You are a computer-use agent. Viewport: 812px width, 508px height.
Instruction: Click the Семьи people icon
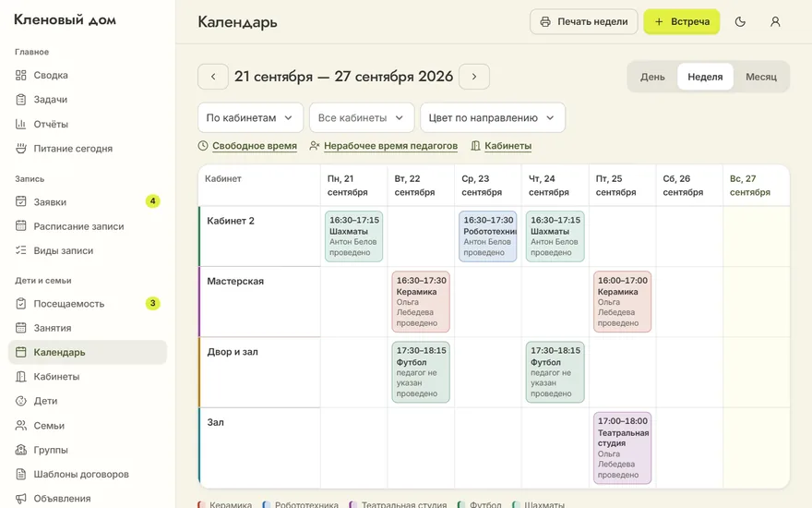click(20, 426)
